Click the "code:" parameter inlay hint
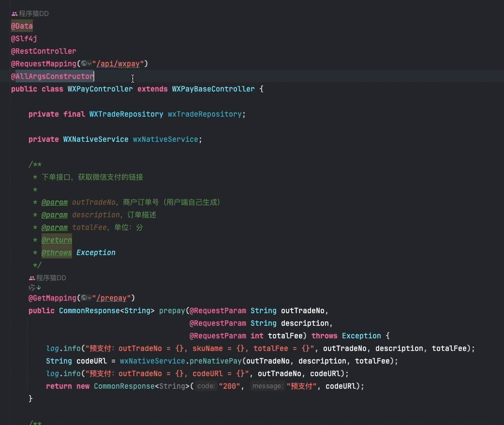Screen dimensions: 504x425 pos(206,386)
